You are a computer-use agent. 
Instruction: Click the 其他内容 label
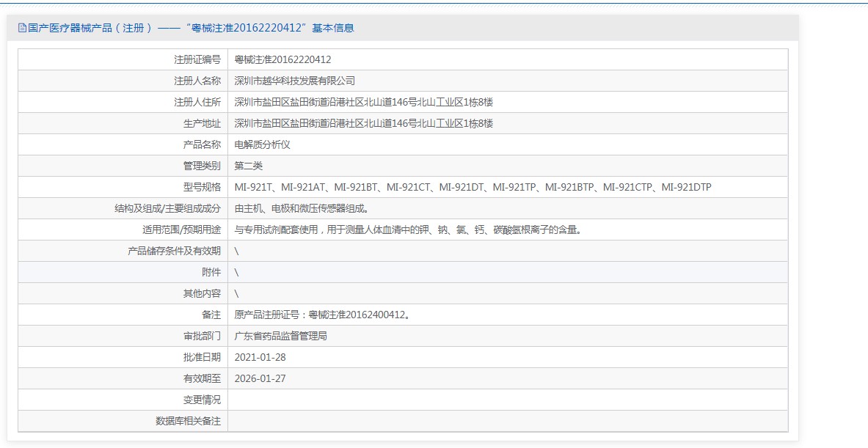[x=202, y=294]
